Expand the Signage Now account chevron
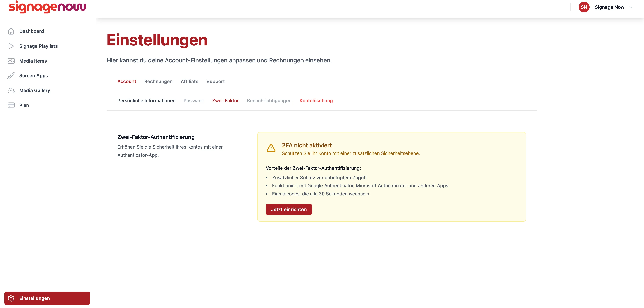The image size is (644, 308). coord(631,7)
